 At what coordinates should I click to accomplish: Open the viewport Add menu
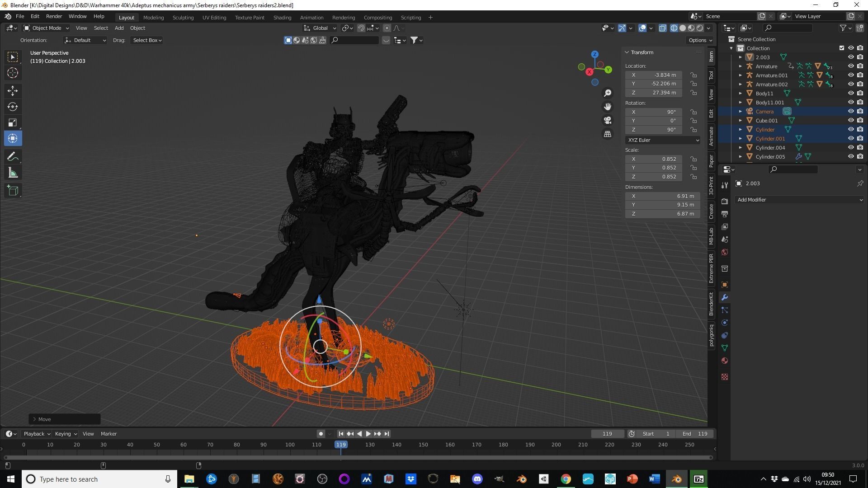click(x=119, y=28)
